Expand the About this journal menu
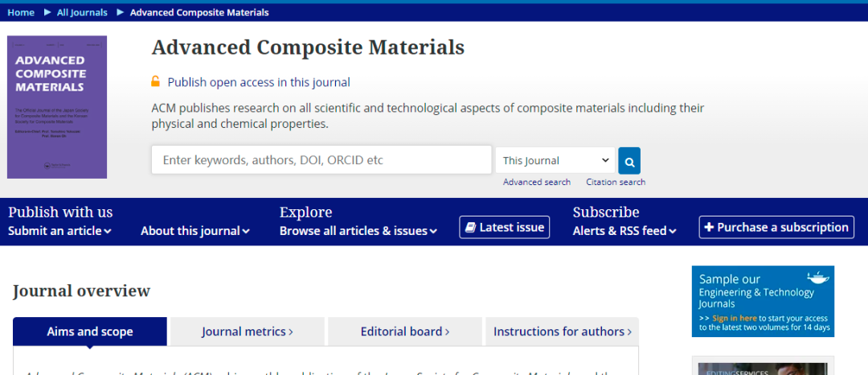Viewport: 868px width, 375px height. coord(195,231)
